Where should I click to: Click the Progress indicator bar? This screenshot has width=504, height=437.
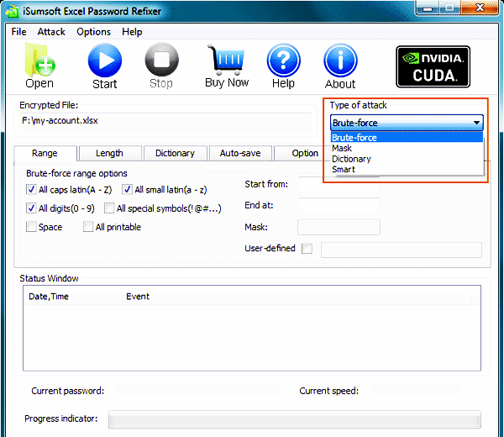[295, 419]
